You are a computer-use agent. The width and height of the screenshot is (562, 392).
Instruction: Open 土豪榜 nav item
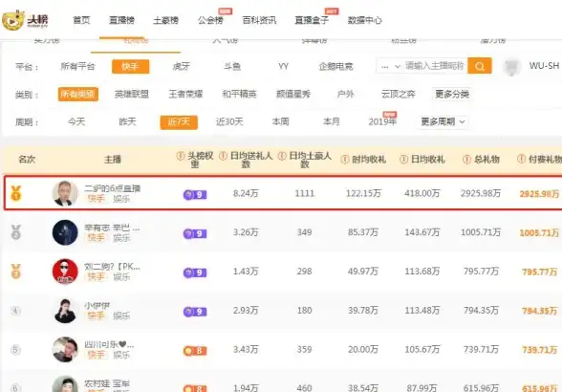[165, 20]
